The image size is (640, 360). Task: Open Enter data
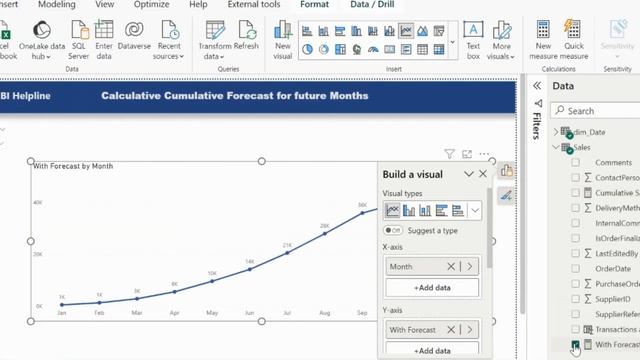(104, 40)
